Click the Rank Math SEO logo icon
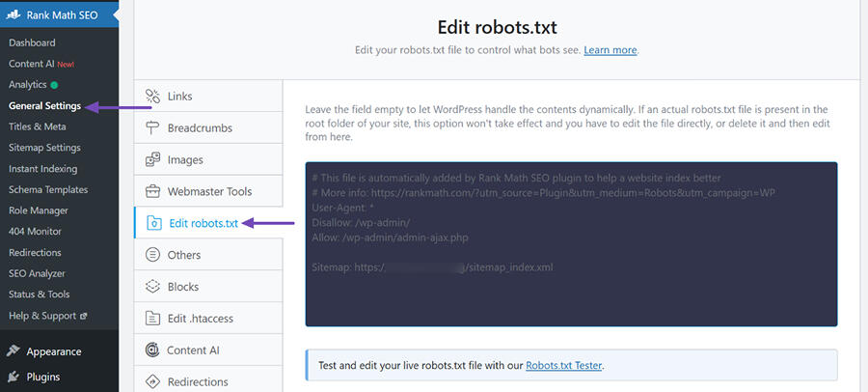This screenshot has width=868, height=392. click(x=17, y=14)
